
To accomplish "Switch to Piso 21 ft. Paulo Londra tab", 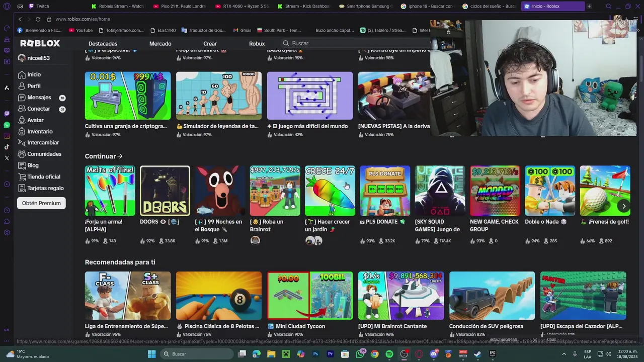I will tap(180, 6).
